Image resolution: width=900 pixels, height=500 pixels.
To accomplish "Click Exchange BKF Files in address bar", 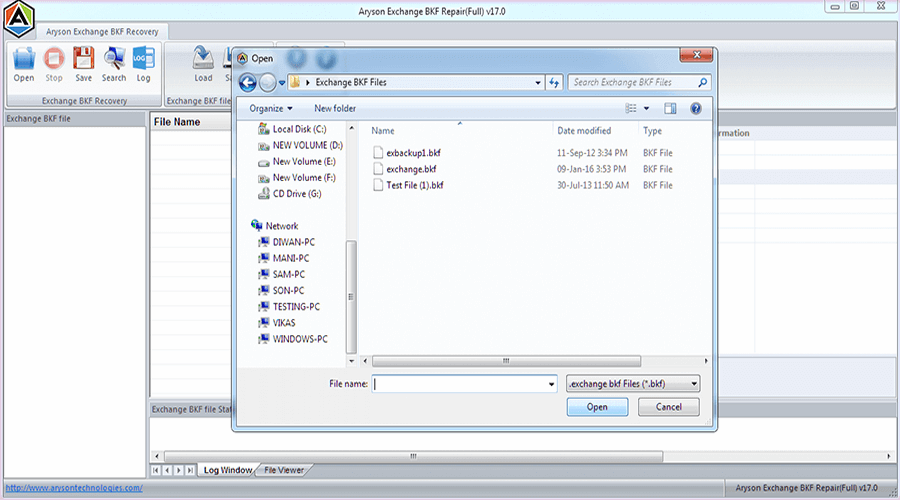I will [351, 83].
